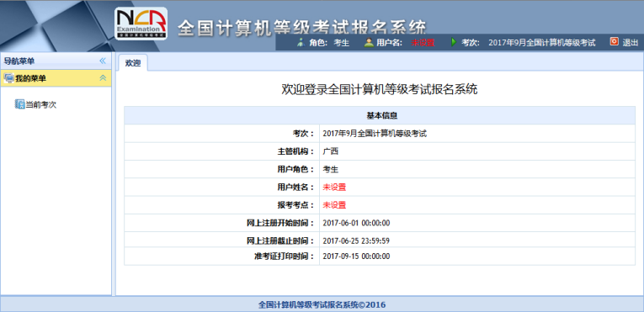Click the red 未设置 username in header
This screenshot has height=312, width=644.
(x=423, y=42)
